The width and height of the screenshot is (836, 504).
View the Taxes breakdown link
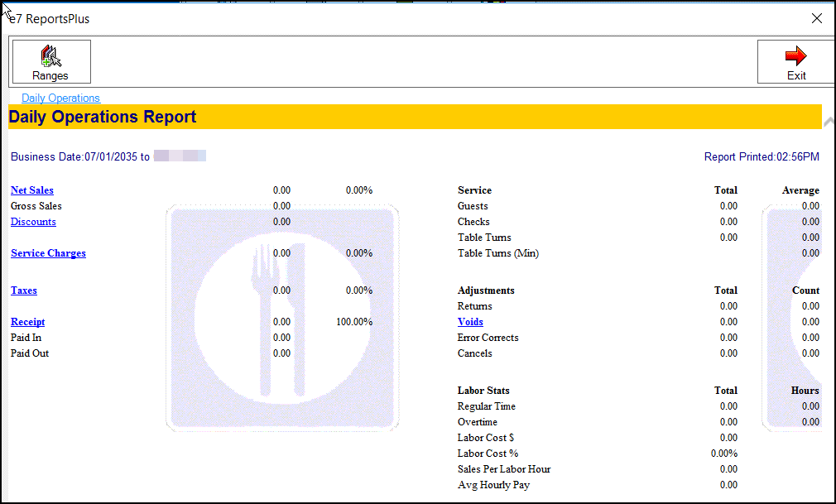[24, 290]
